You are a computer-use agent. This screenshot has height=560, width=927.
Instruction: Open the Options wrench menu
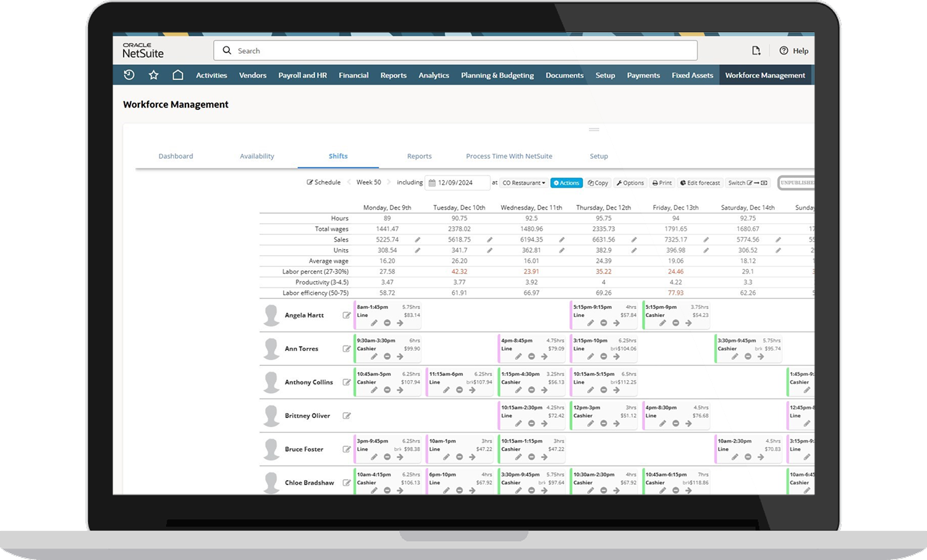click(x=630, y=182)
